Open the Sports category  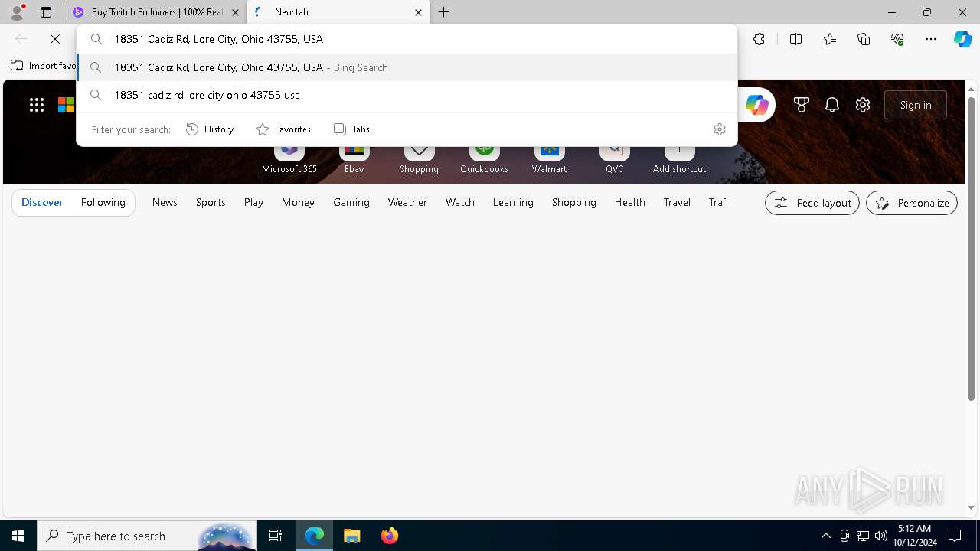click(x=211, y=203)
